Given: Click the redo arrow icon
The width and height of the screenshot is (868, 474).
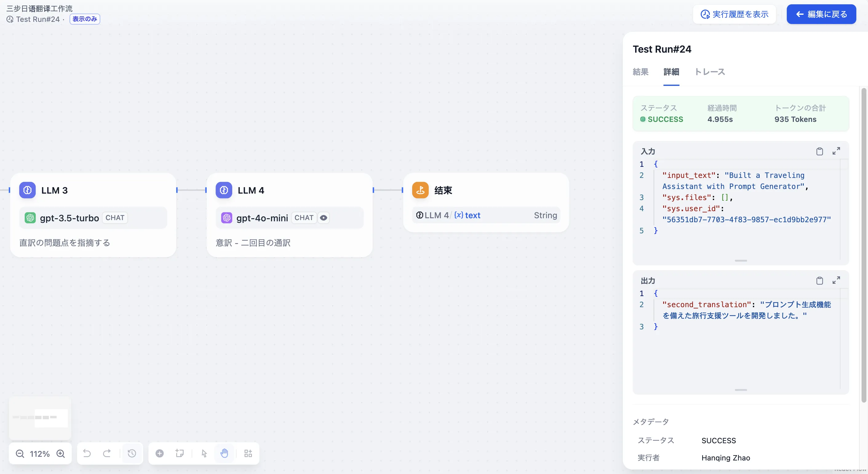Looking at the screenshot, I should [107, 453].
